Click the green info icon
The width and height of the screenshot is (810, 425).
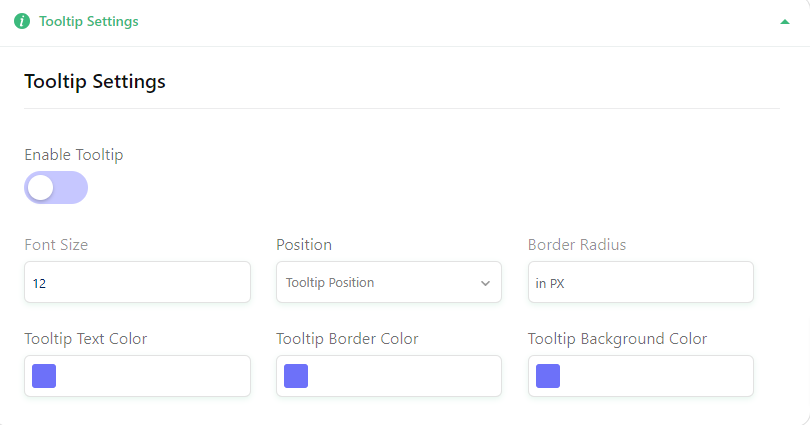[x=22, y=21]
